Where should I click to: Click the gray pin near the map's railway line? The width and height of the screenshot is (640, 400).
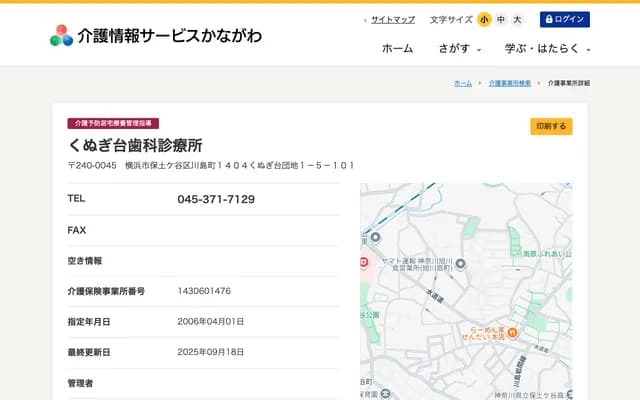click(x=375, y=237)
